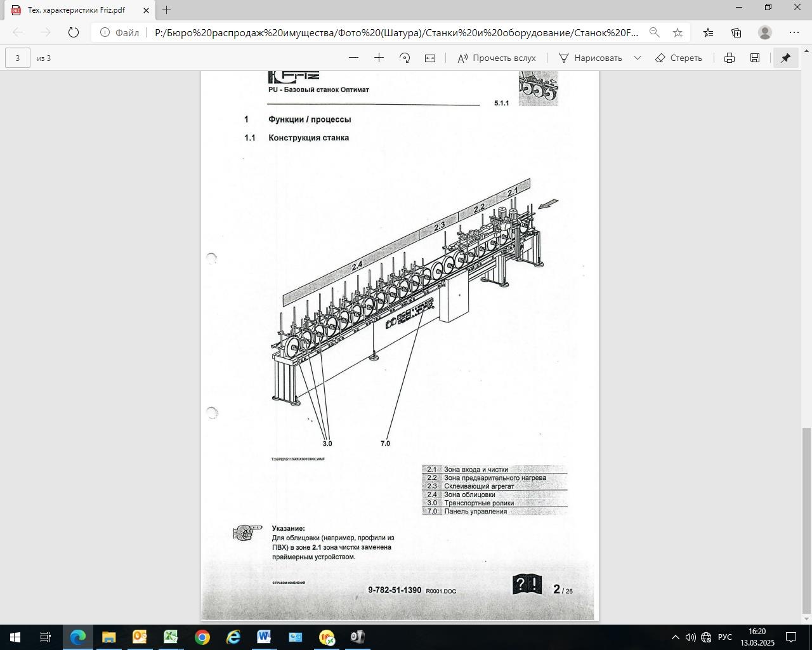
Task: Save the PDF with the diskette icon
Action: 755,58
